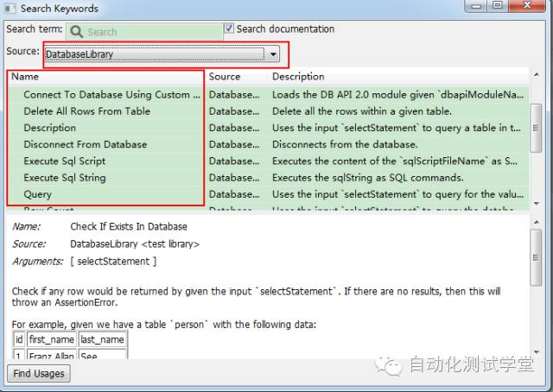Toggle the Search documentation checkbox

[229, 28]
